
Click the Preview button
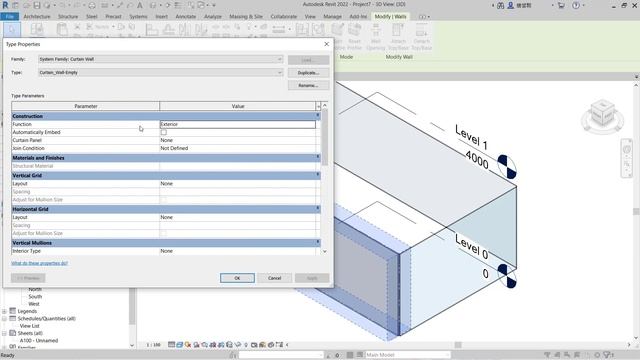28,278
